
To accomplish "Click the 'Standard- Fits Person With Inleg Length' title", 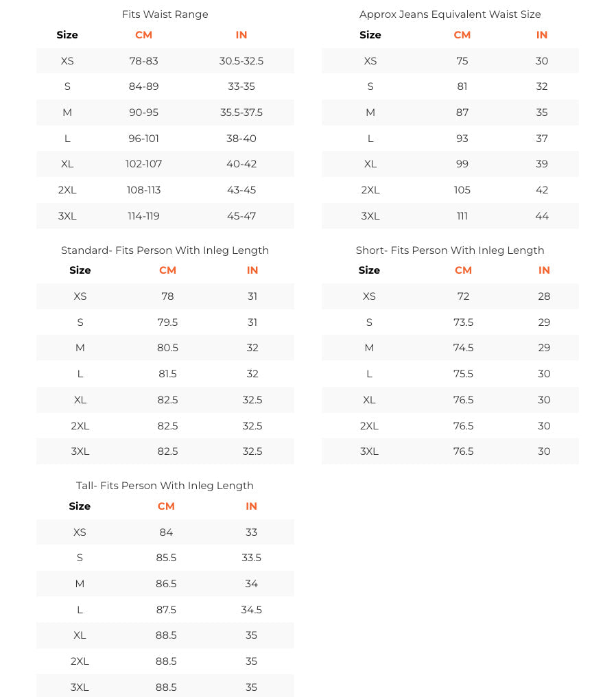I will [165, 250].
